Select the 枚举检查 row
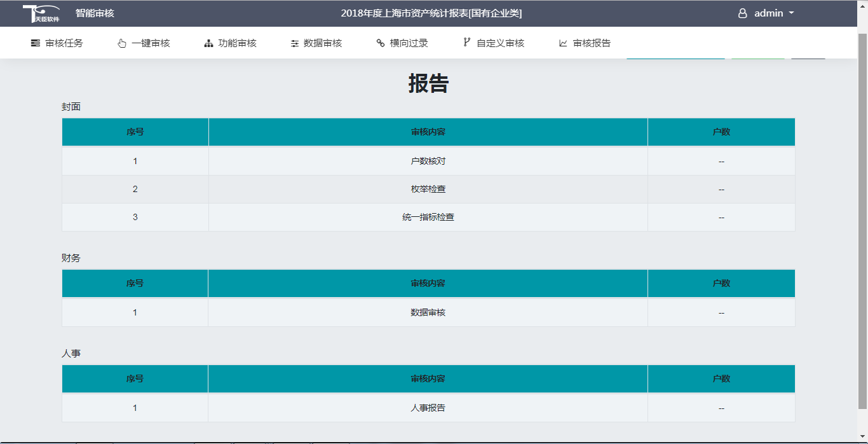This screenshot has width=868, height=444. [428, 189]
